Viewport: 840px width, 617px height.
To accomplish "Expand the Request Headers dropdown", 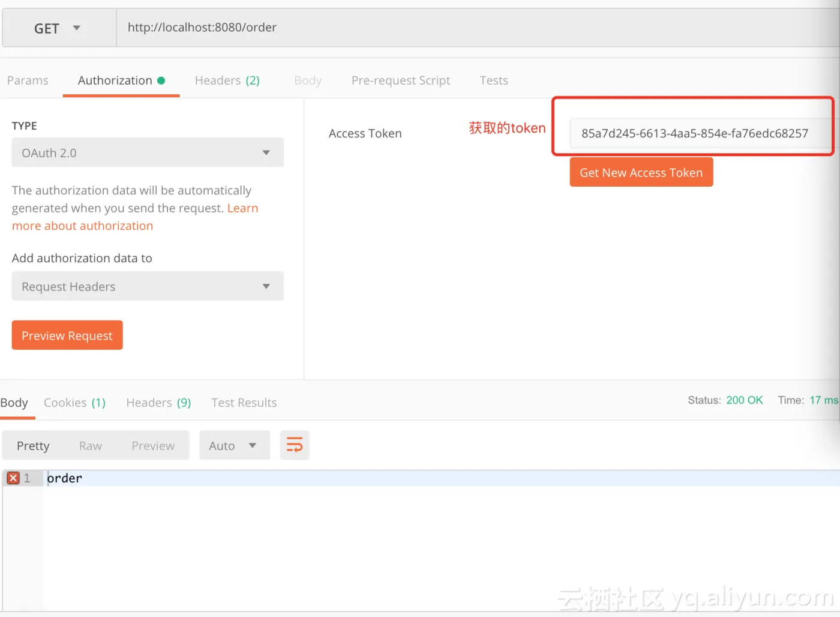I will tap(148, 286).
